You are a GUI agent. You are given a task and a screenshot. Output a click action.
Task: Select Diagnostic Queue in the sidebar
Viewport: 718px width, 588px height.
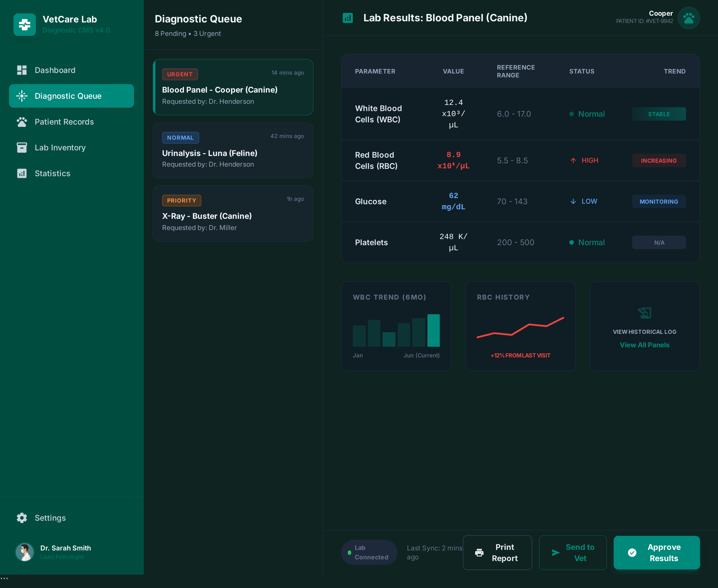(x=72, y=96)
